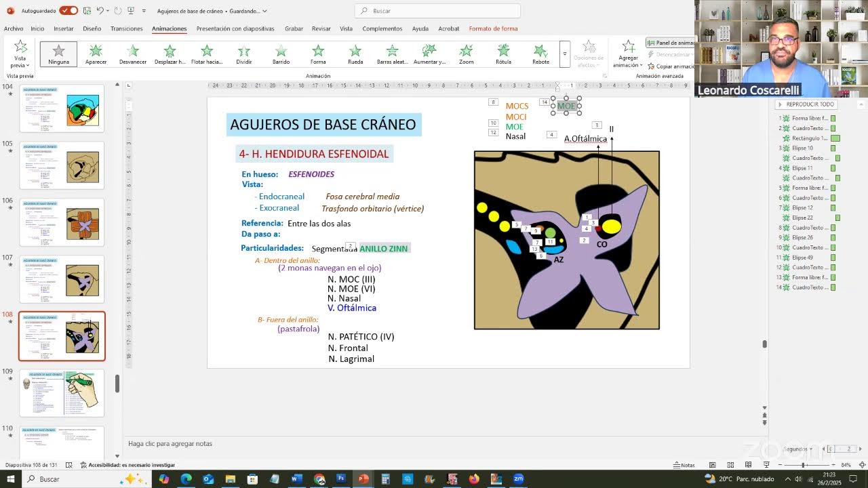The width and height of the screenshot is (868, 488).
Task: Apply the Rótula animation effect
Action: coord(503,54)
